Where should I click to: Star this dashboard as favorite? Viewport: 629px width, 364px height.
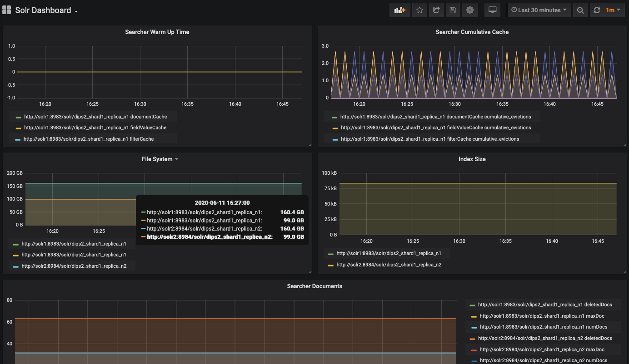[419, 10]
